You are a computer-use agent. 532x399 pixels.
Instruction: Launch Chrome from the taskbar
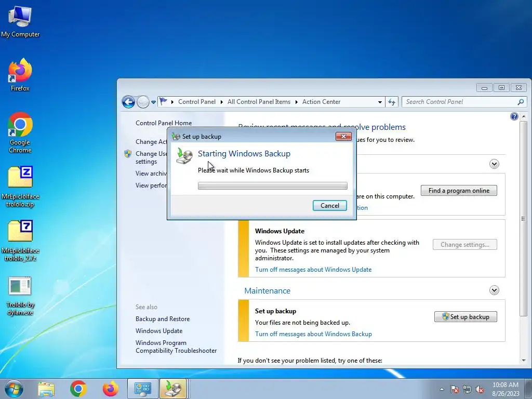78,389
